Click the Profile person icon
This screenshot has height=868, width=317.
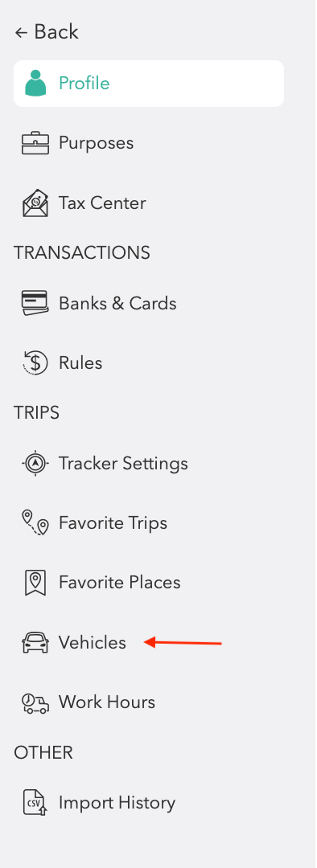[x=35, y=84]
